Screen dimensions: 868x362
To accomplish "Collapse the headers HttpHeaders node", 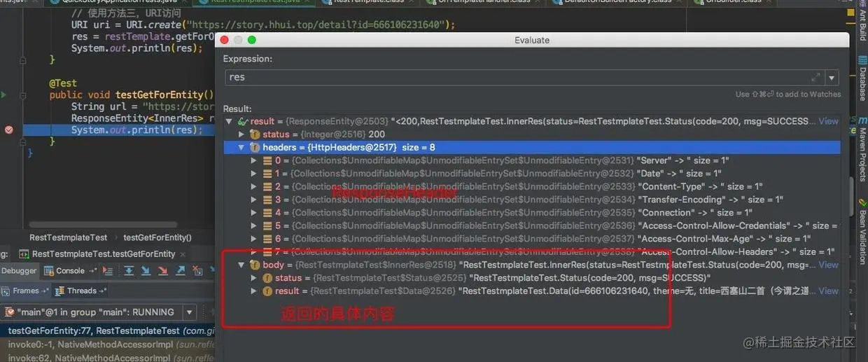I will [242, 147].
